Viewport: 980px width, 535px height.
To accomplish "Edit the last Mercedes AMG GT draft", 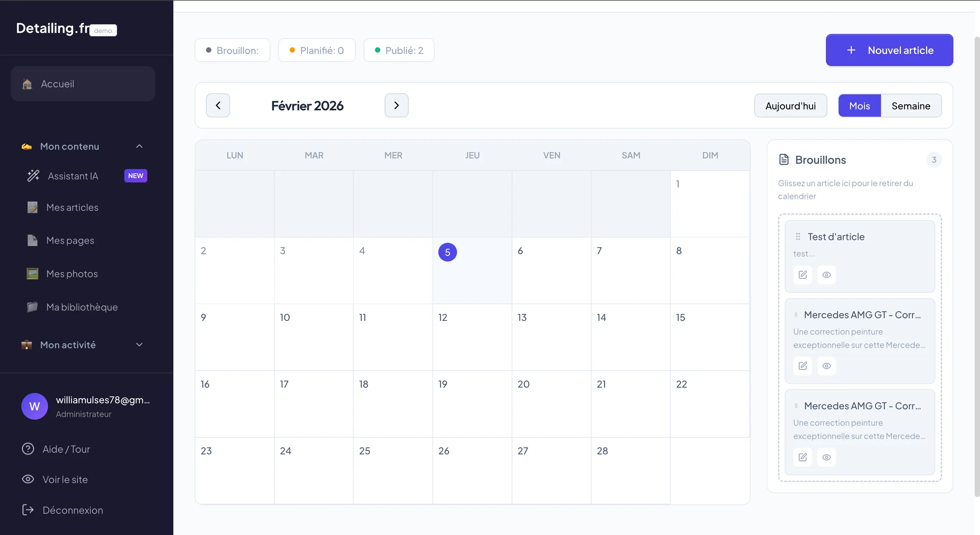I will point(803,457).
